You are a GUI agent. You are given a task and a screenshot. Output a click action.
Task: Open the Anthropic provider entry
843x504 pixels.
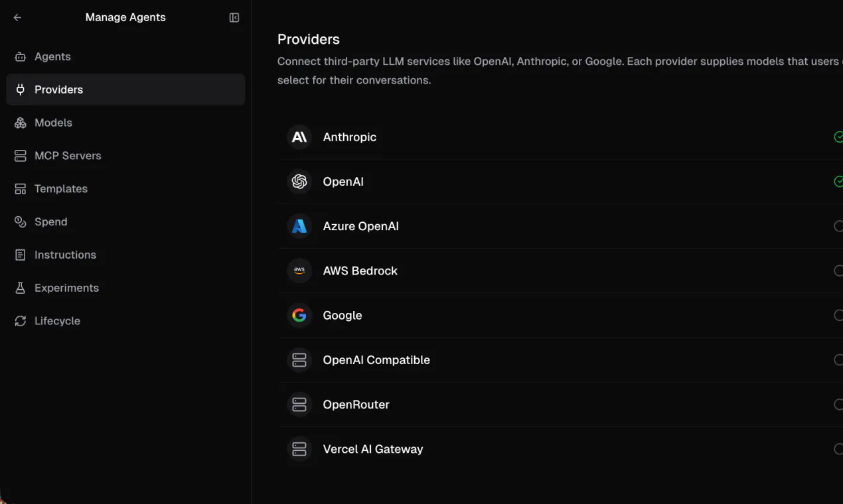click(561, 137)
